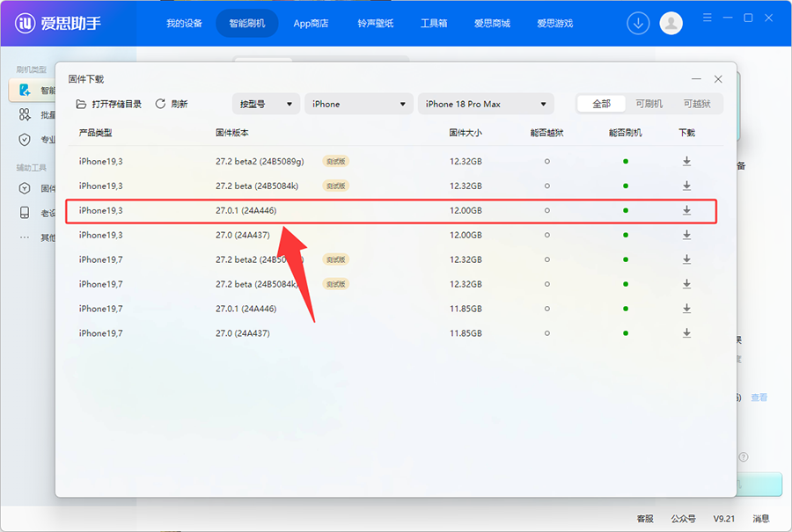Viewport: 792px width, 532px height.
Task: Click the 爱思助手 logo
Action: pyautogui.click(x=58, y=23)
